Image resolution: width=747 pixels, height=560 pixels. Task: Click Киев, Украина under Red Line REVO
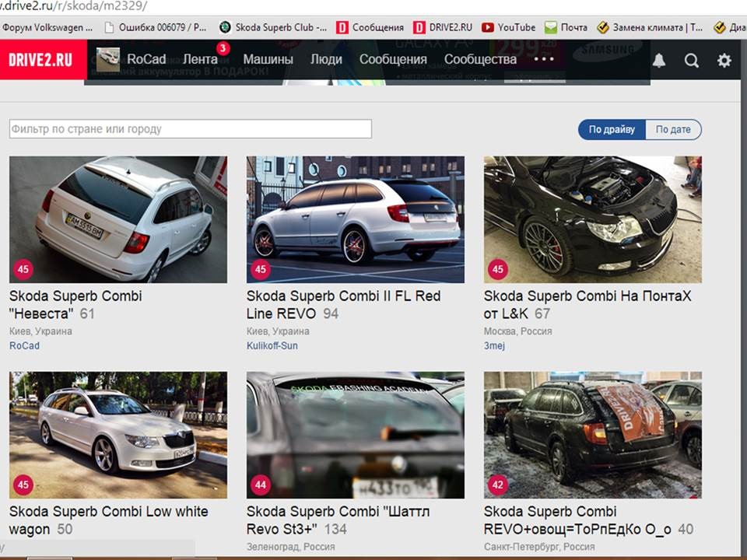[x=278, y=331]
